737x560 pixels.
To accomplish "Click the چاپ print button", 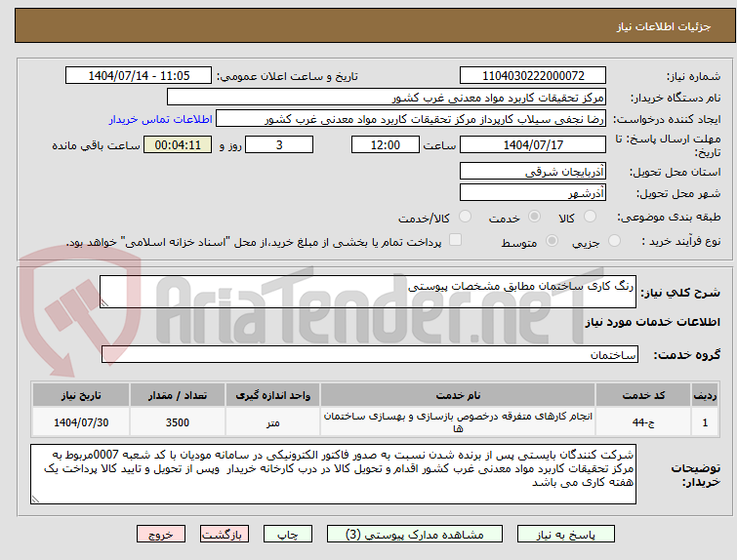I will 288,535.
